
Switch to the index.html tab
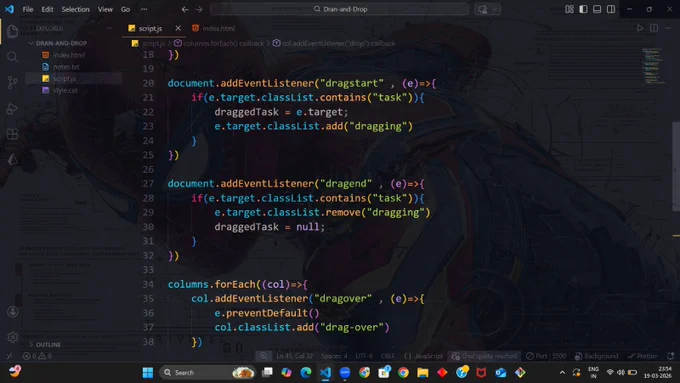coord(214,28)
